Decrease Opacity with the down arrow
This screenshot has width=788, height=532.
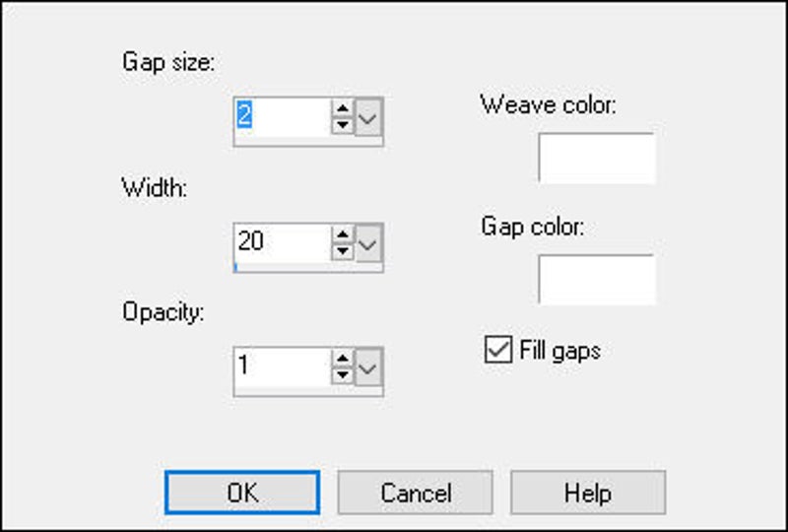[x=342, y=376]
